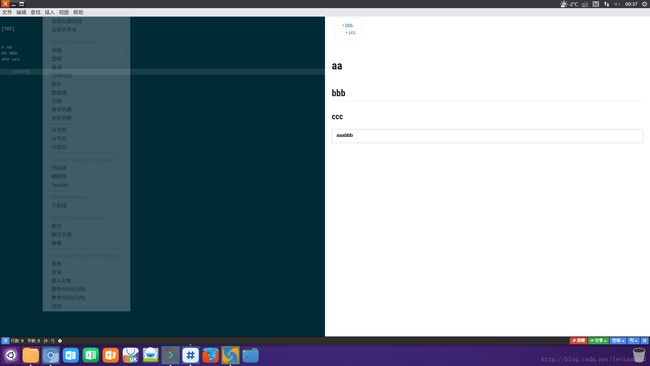Open the volume indicator in the tray

coord(617,4)
